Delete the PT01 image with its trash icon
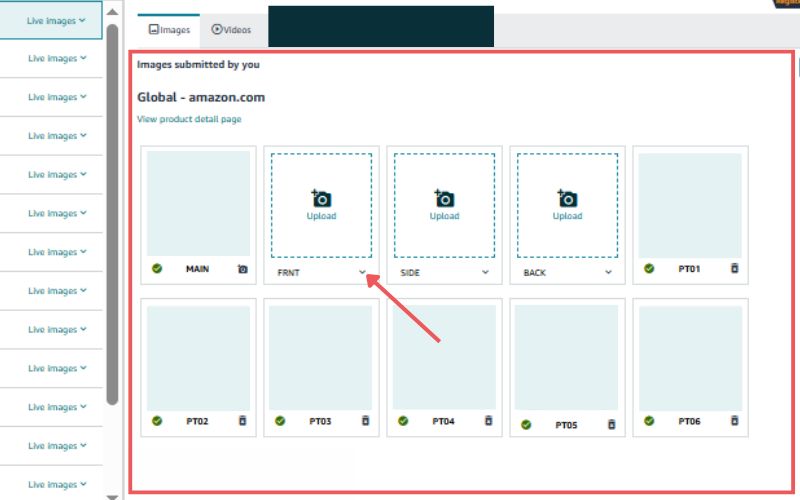 pyautogui.click(x=735, y=268)
